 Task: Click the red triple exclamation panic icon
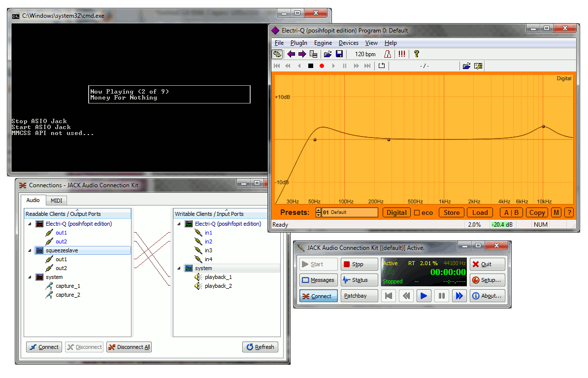(x=402, y=54)
